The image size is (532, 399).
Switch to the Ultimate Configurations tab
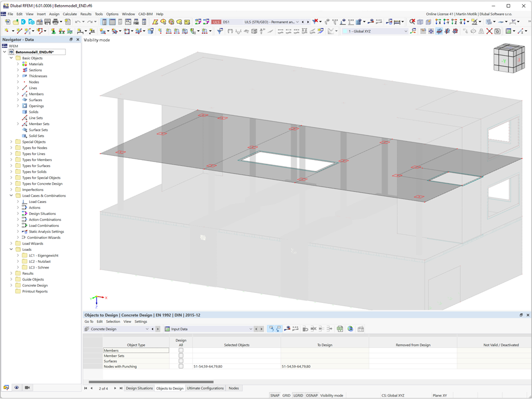coord(205,388)
